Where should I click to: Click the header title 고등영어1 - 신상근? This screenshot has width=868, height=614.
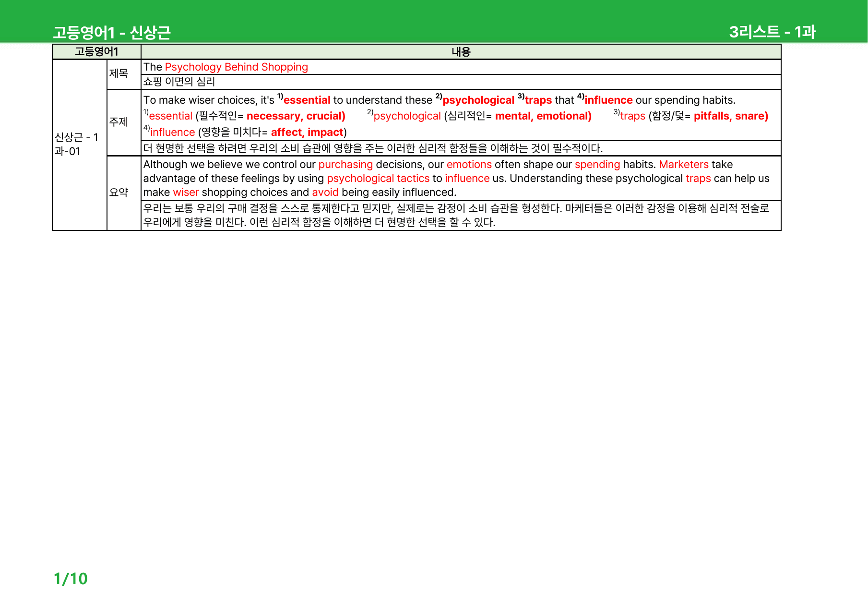(112, 32)
